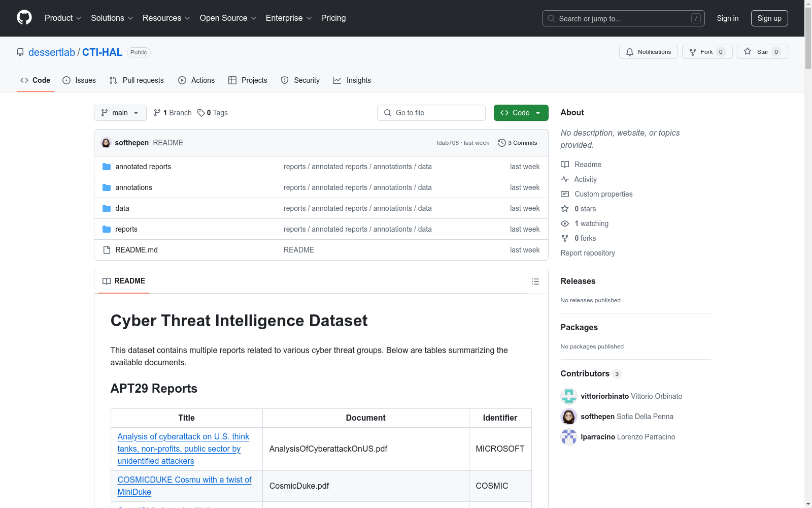This screenshot has height=508, width=812.
Task: Click the commit message for README.md row
Action: (299, 250)
